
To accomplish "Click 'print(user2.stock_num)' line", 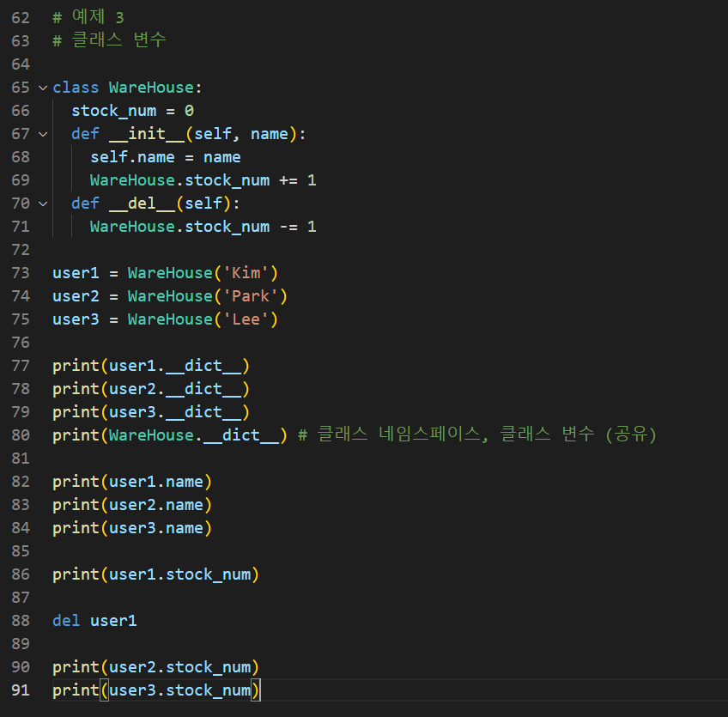I will point(155,668).
